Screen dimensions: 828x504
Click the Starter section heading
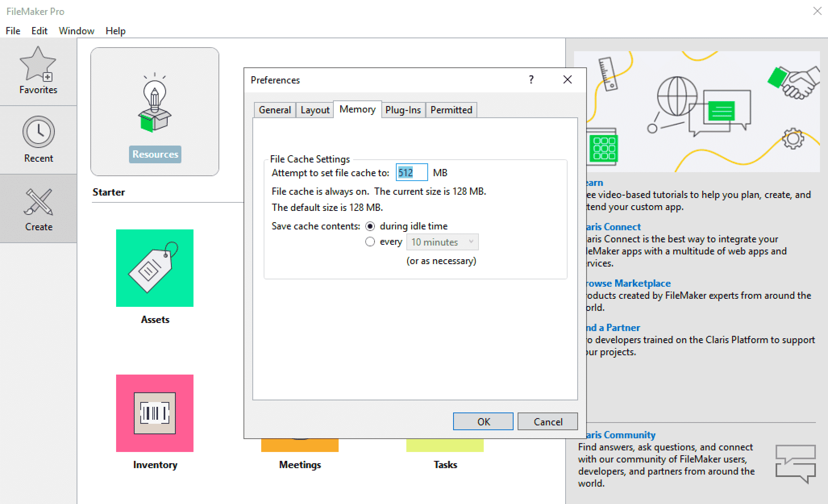pos(108,192)
